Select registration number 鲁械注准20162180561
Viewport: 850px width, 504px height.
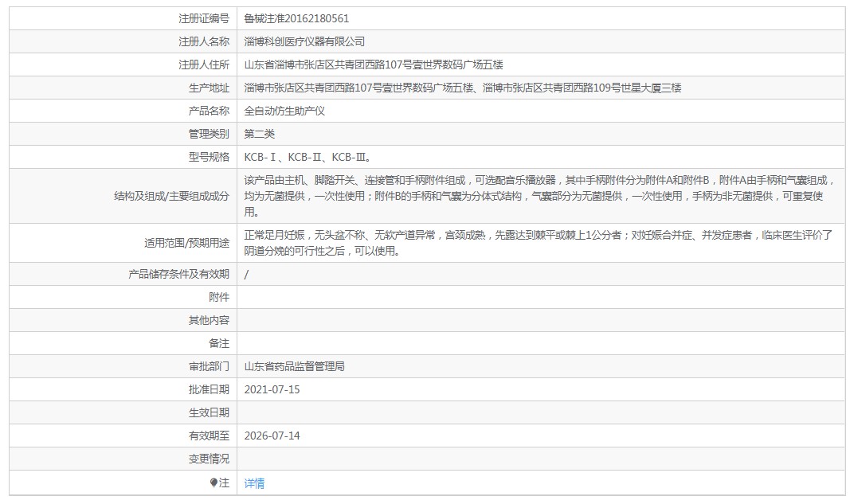point(296,18)
